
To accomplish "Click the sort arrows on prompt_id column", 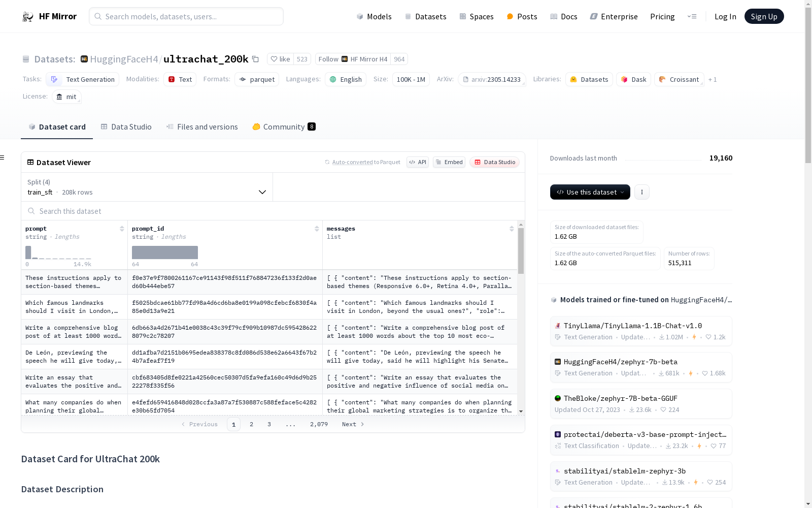I will point(317,229).
